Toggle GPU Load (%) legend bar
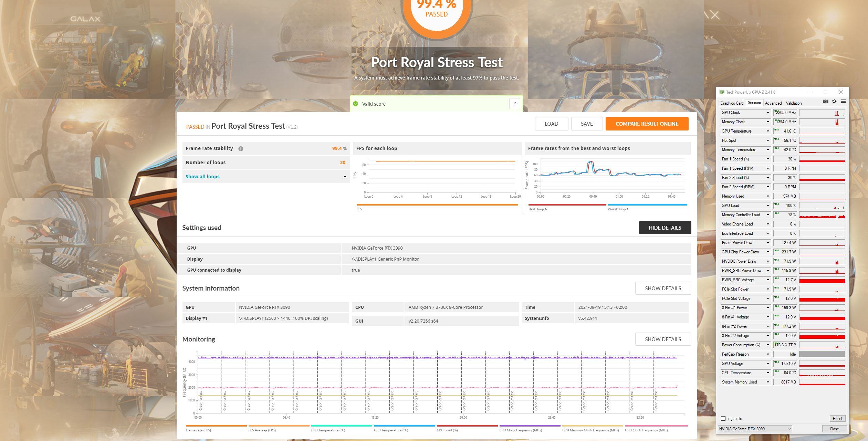 coord(467,426)
